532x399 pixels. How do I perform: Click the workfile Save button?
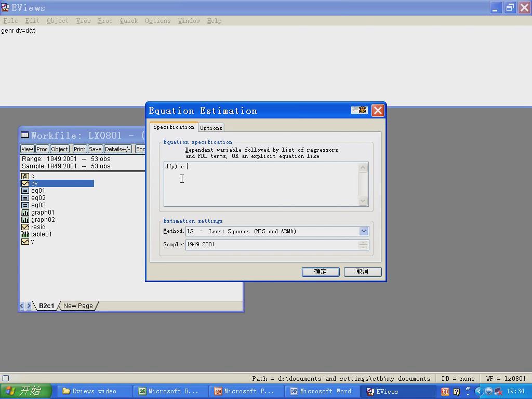click(95, 149)
